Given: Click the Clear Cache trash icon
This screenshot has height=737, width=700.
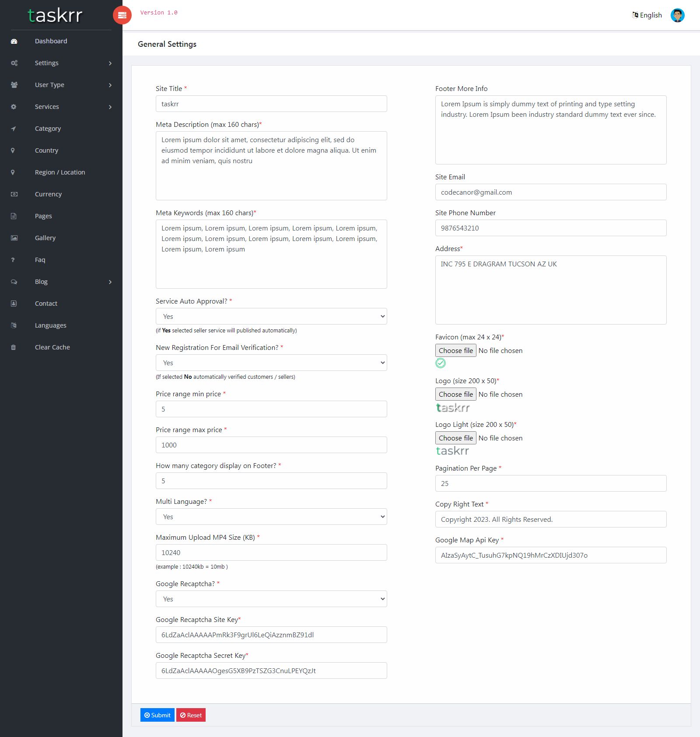Looking at the screenshot, I should 14,347.
